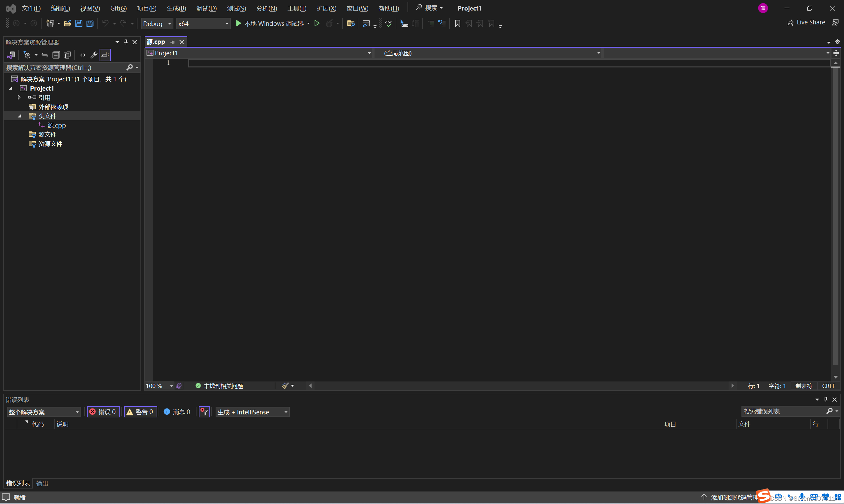The width and height of the screenshot is (844, 504).
Task: Click the Solution Explorer search field
Action: pyautogui.click(x=65, y=68)
